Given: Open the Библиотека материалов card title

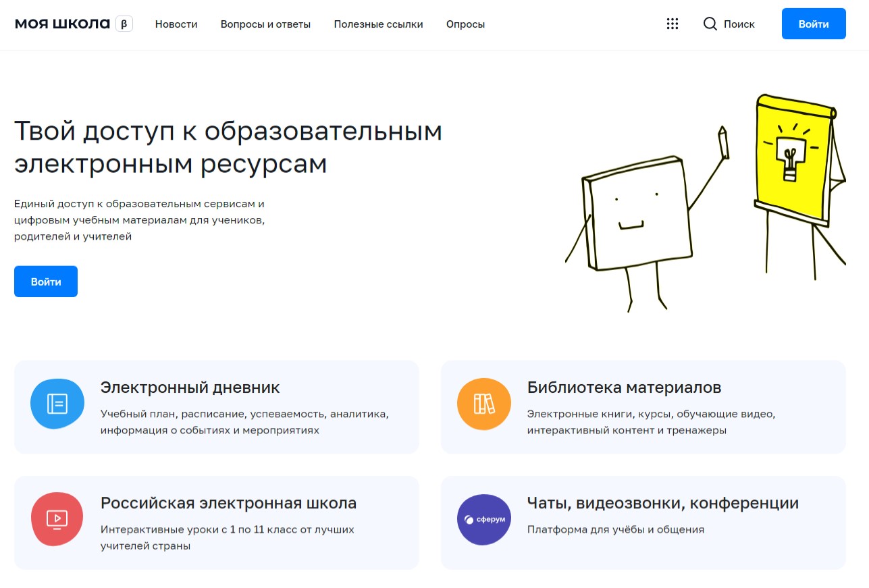Looking at the screenshot, I should [625, 387].
